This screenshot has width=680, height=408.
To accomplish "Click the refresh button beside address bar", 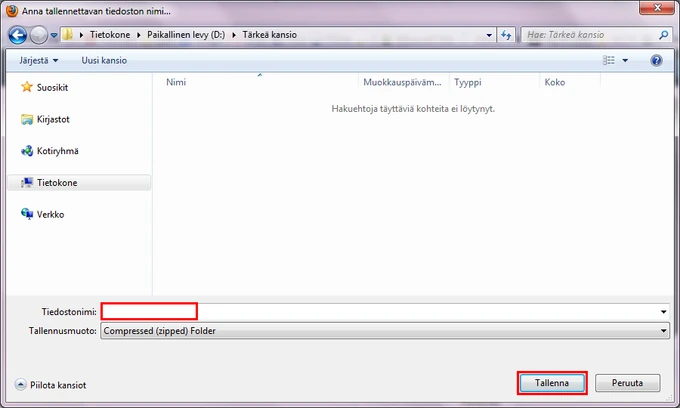I will coord(506,35).
